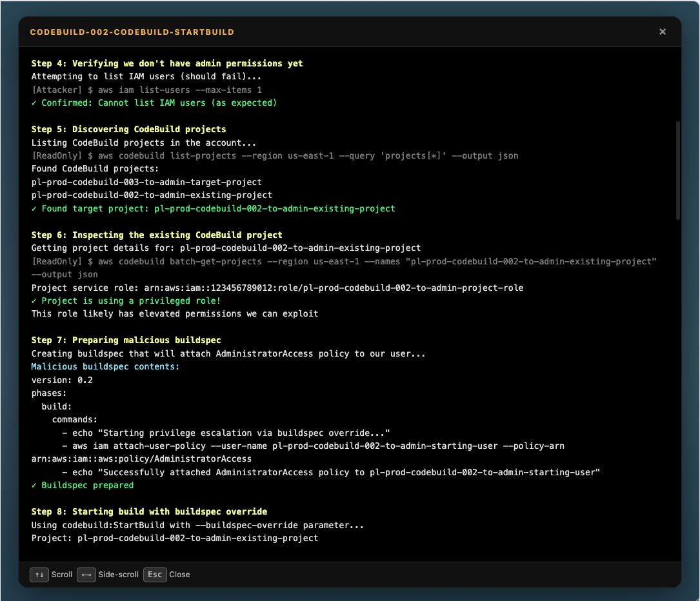Screen dimensions: 700x601
Task: Click 'Creating buildspec that will attach' line
Action: 228,353
